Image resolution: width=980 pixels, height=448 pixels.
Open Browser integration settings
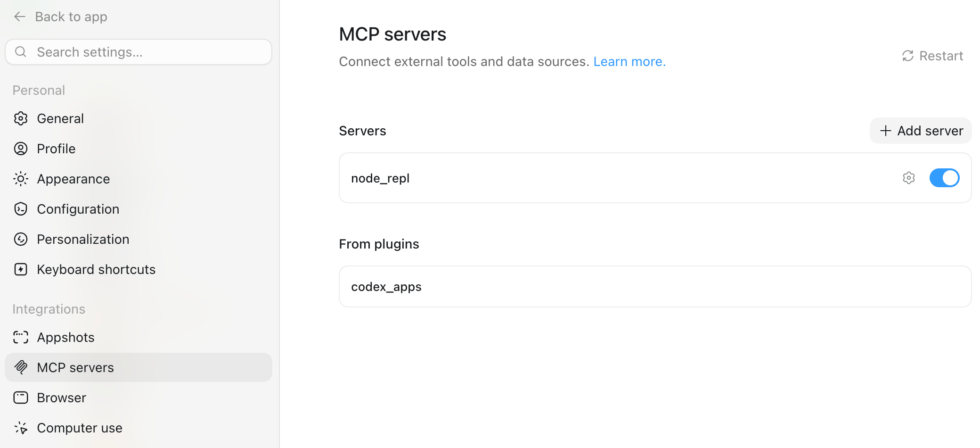click(x=139, y=398)
